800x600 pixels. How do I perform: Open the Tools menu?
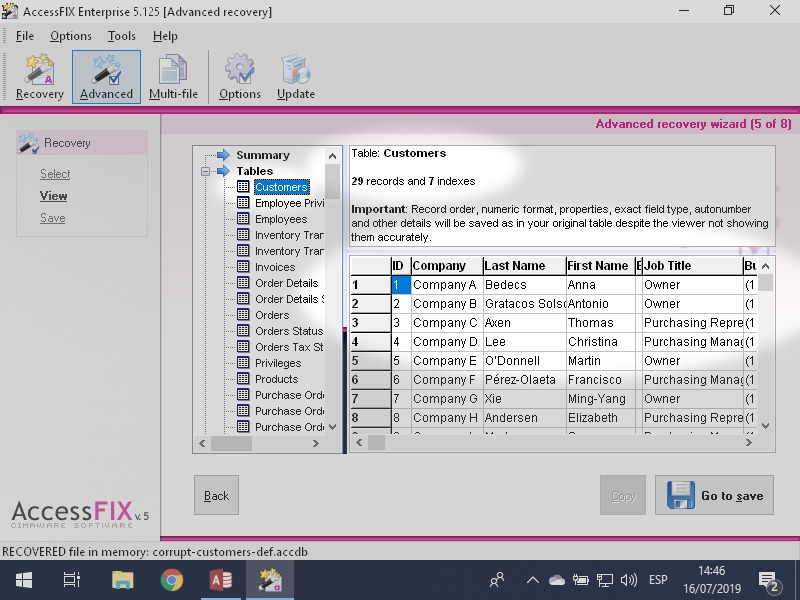click(122, 36)
